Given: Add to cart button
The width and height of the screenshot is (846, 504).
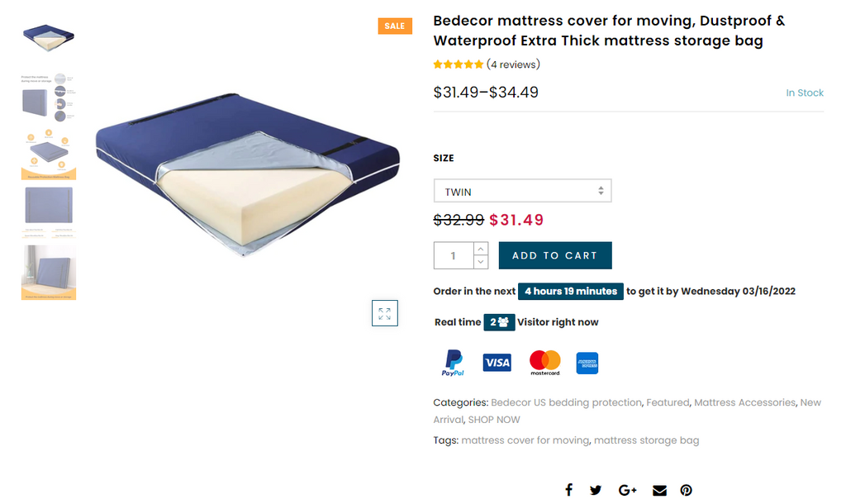Looking at the screenshot, I should tap(554, 255).
